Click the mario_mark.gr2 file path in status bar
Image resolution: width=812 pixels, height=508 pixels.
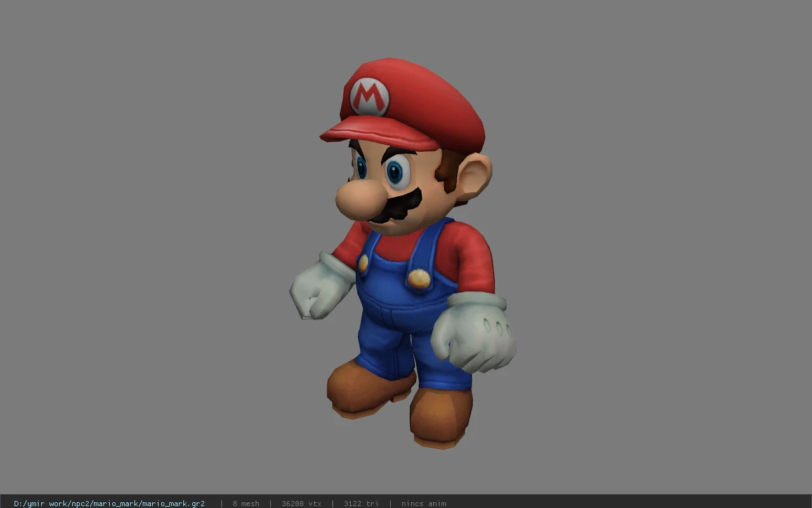pyautogui.click(x=109, y=504)
